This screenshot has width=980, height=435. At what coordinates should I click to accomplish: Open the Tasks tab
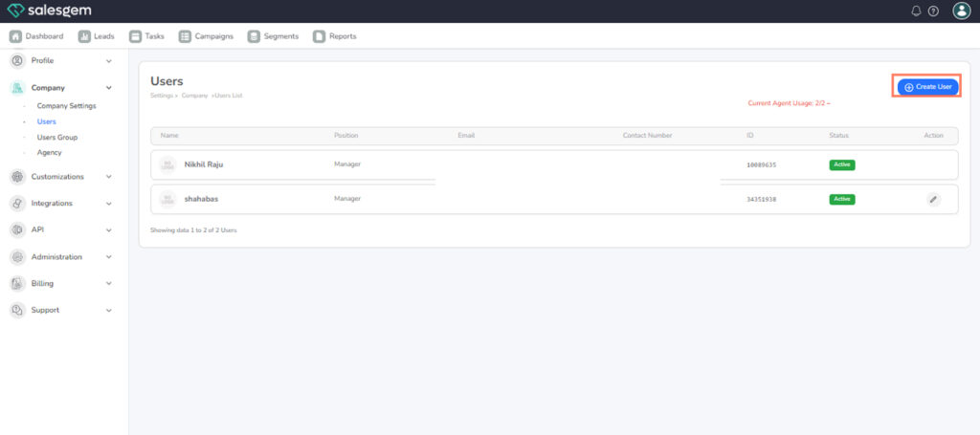(147, 36)
